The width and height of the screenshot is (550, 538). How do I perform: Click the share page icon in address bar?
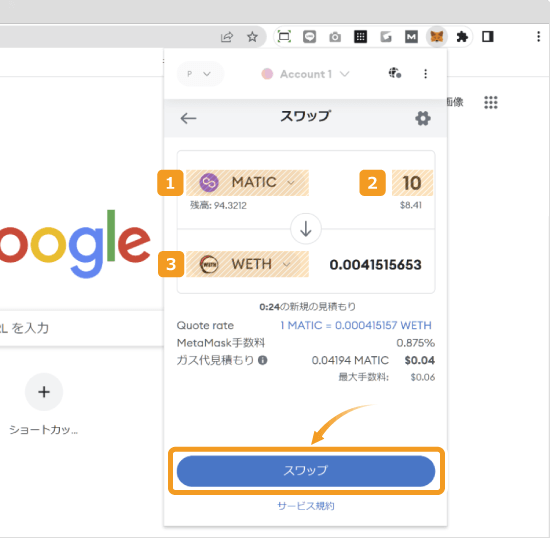point(227,36)
